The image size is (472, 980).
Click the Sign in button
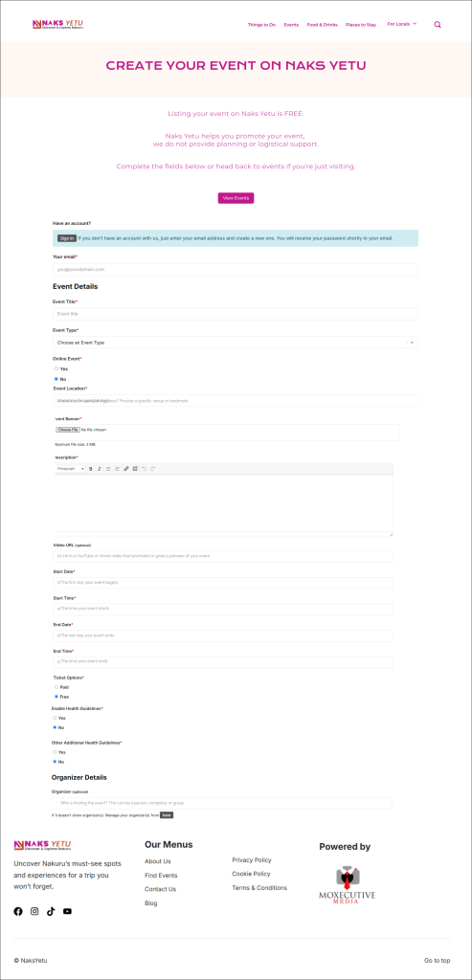pos(67,238)
